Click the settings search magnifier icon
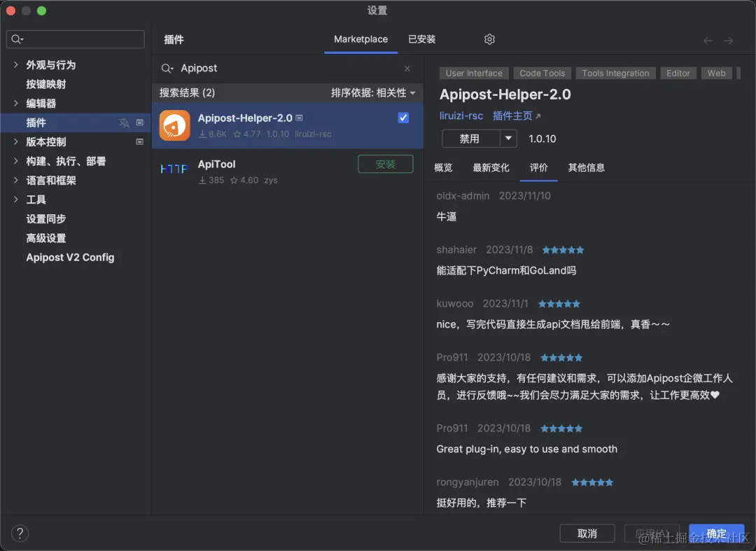The image size is (756, 551). click(17, 39)
